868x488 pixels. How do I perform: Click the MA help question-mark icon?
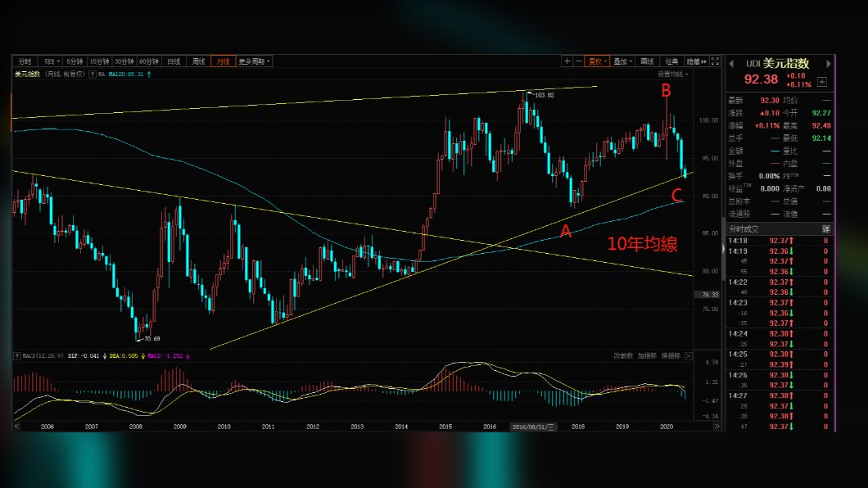[93, 75]
